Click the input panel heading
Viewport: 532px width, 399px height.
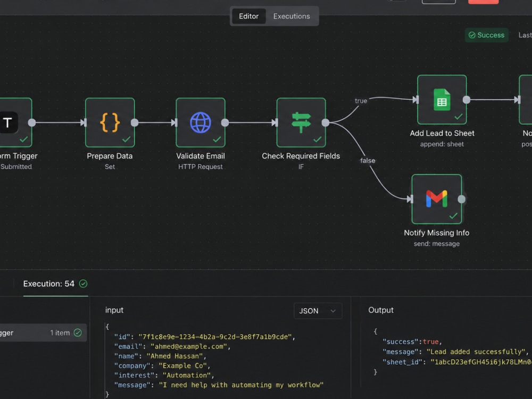(114, 310)
